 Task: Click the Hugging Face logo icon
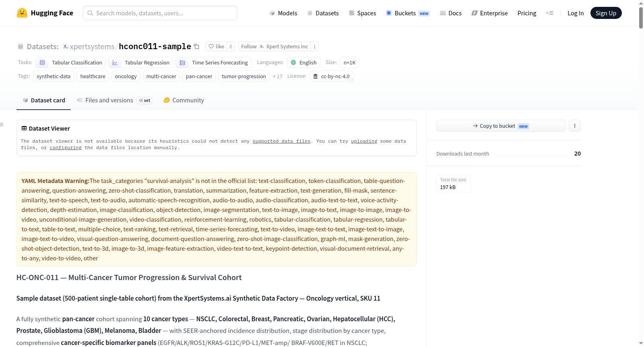22,13
